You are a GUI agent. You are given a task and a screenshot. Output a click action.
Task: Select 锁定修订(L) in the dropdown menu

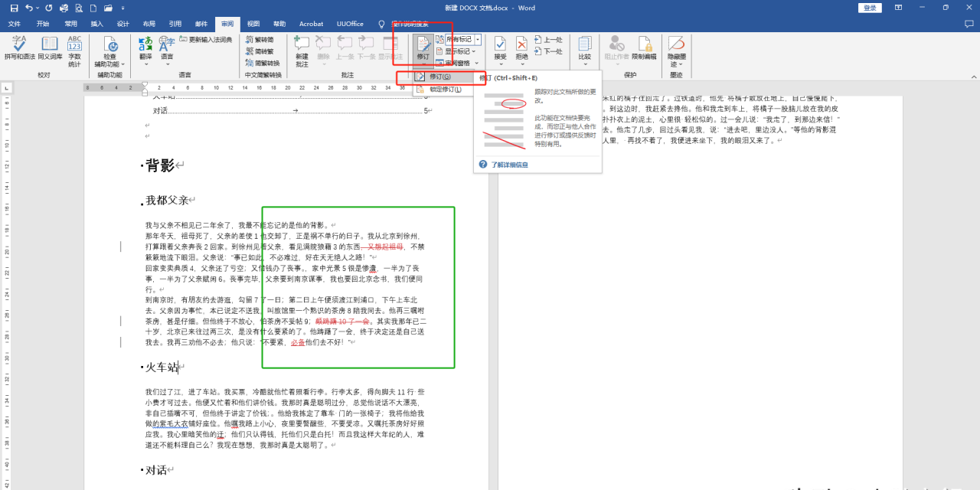coord(443,89)
